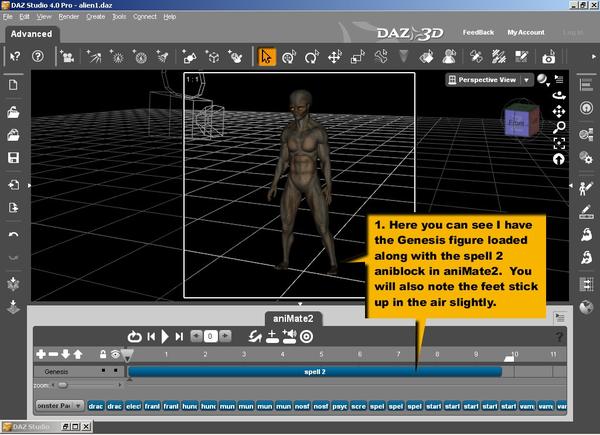Click the Render camera icon in toolbar
Viewport: 600px width, 435px height.
click(548, 57)
